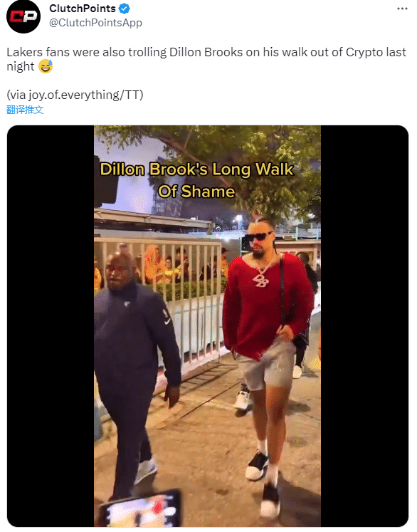Click the black sunglasses in the video
This screenshot has width=417, height=532.
[259, 236]
